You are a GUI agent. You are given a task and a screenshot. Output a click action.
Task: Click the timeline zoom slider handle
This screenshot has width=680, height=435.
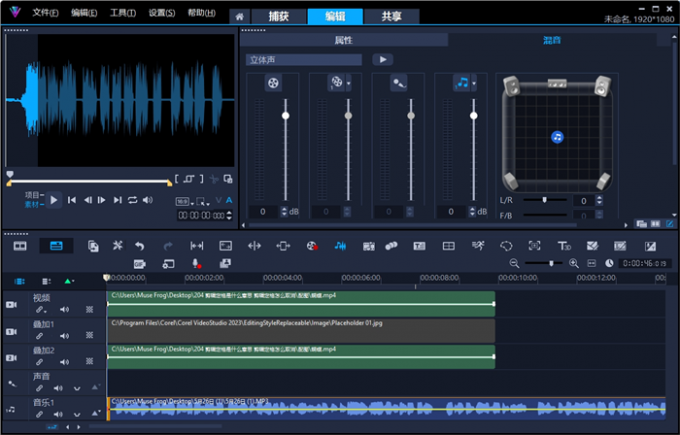pos(551,263)
